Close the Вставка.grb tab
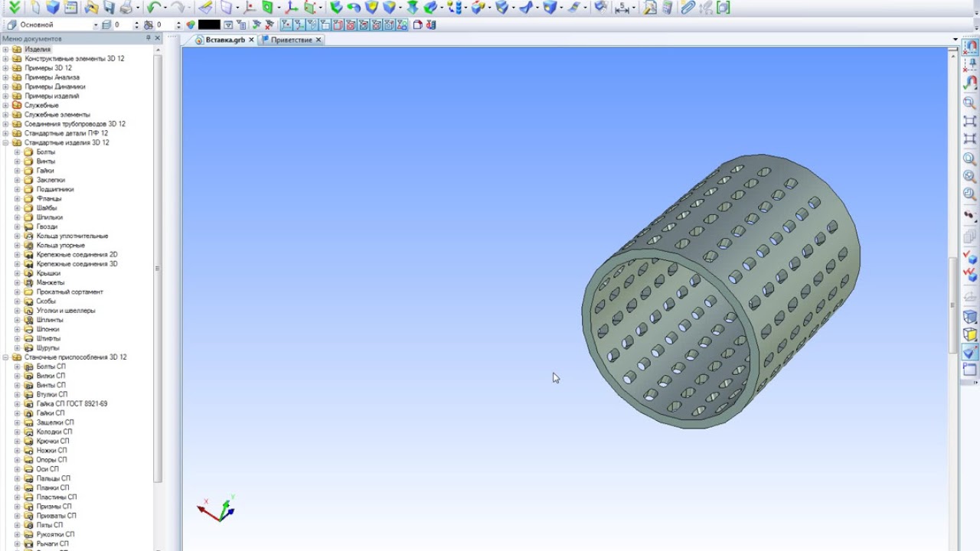Viewport: 980px width, 551px height. click(x=251, y=40)
